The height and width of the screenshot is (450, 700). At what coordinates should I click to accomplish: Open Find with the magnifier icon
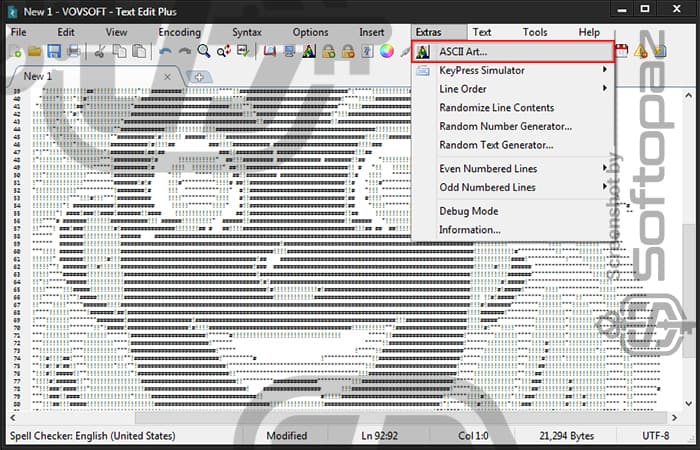(x=204, y=51)
